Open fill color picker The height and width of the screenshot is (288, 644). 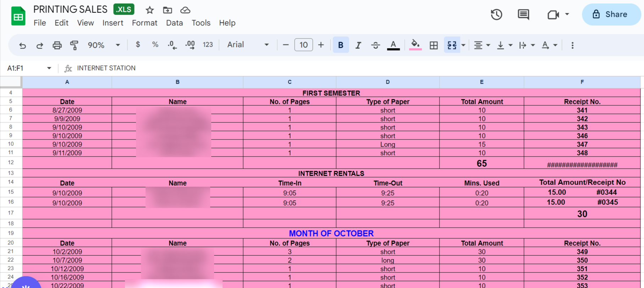415,45
